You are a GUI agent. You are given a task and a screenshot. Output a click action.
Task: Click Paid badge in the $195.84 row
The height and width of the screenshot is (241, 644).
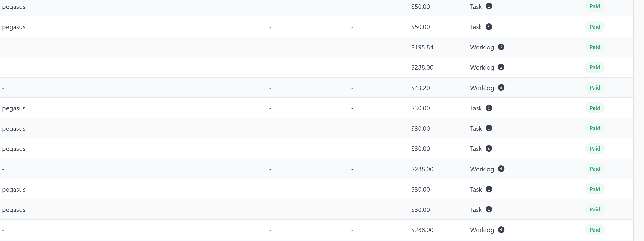point(595,47)
